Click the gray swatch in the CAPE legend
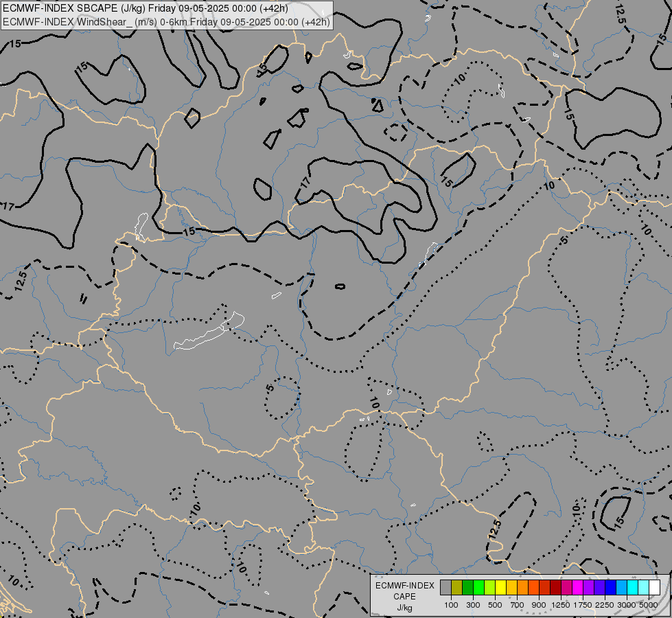The image size is (672, 618). pos(445,587)
